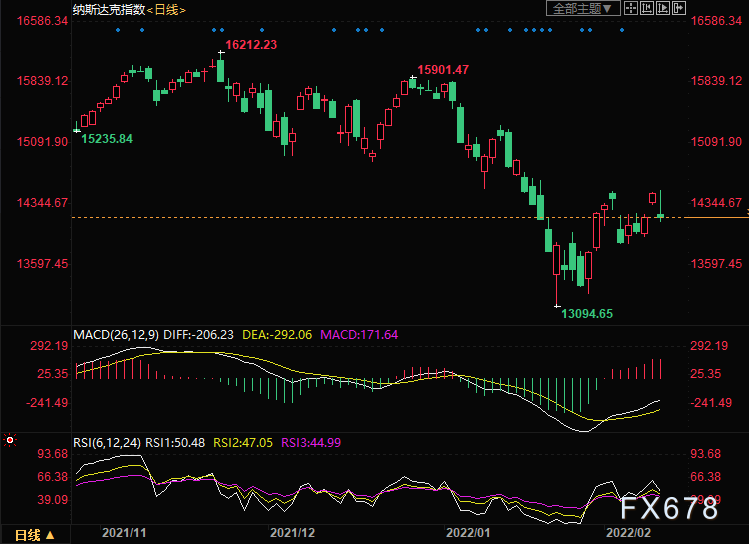Click the <日线> period label in chart title
Viewport: 749px width, 544px height.
[x=166, y=10]
